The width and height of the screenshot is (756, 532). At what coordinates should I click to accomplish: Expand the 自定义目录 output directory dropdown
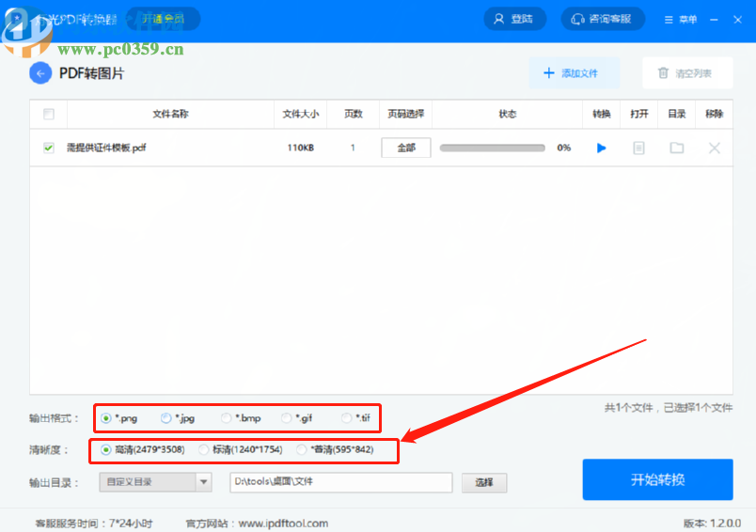[x=156, y=482]
